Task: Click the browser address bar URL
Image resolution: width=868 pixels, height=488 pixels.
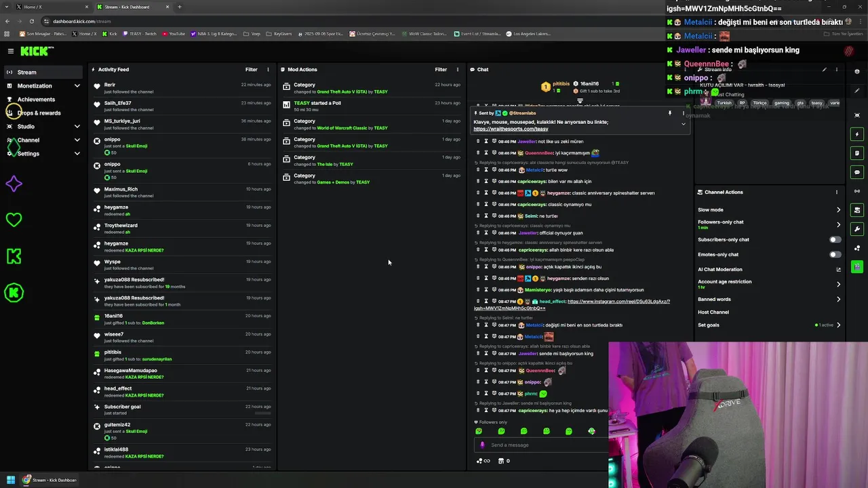Action: pyautogui.click(x=81, y=21)
